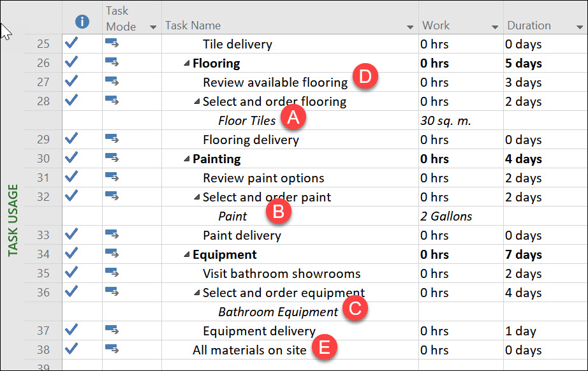Click auto-scheduled task mode icon for row 25
This screenshot has width=588, height=371.
112,43
